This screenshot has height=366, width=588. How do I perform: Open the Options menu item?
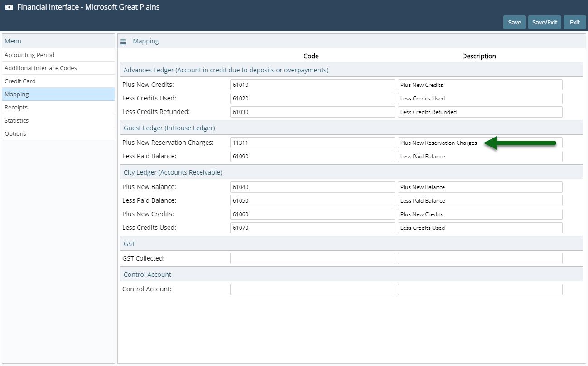tap(58, 133)
